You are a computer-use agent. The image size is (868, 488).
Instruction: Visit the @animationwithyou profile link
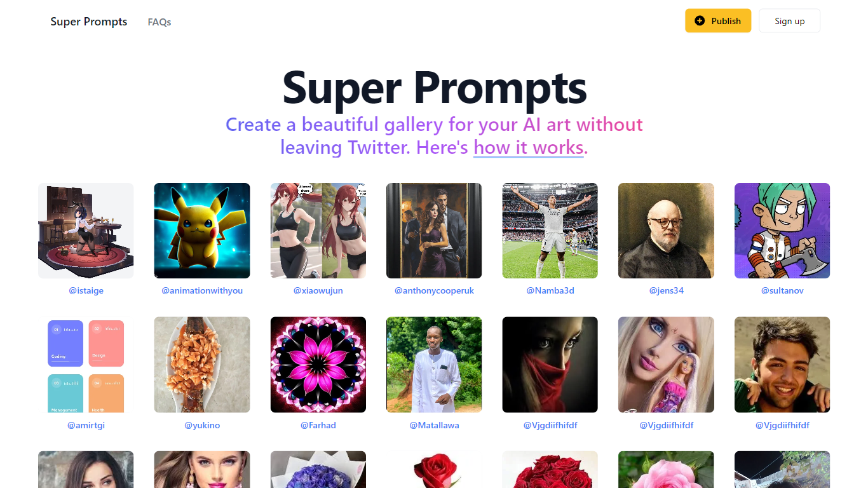pyautogui.click(x=202, y=290)
